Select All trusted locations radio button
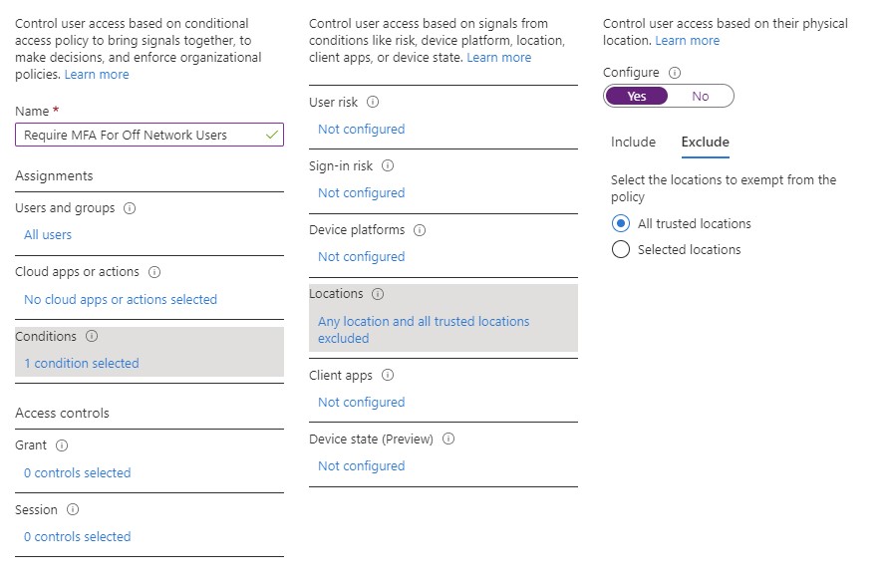Viewport: 886px width, 588px height. click(621, 223)
